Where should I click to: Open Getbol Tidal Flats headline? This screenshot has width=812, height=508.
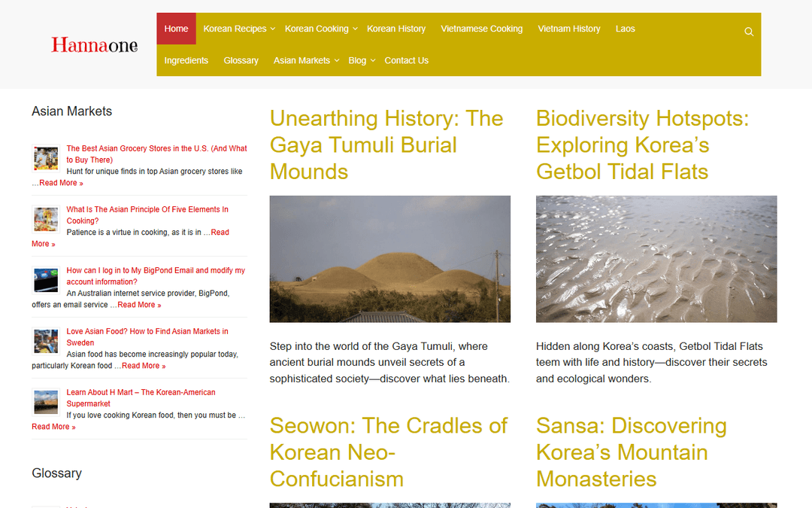click(642, 145)
